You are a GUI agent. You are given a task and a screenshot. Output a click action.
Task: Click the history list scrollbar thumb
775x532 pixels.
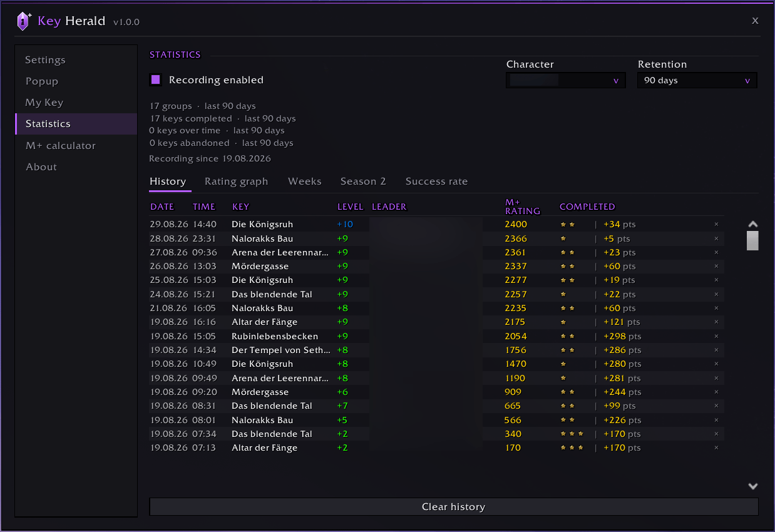click(753, 240)
